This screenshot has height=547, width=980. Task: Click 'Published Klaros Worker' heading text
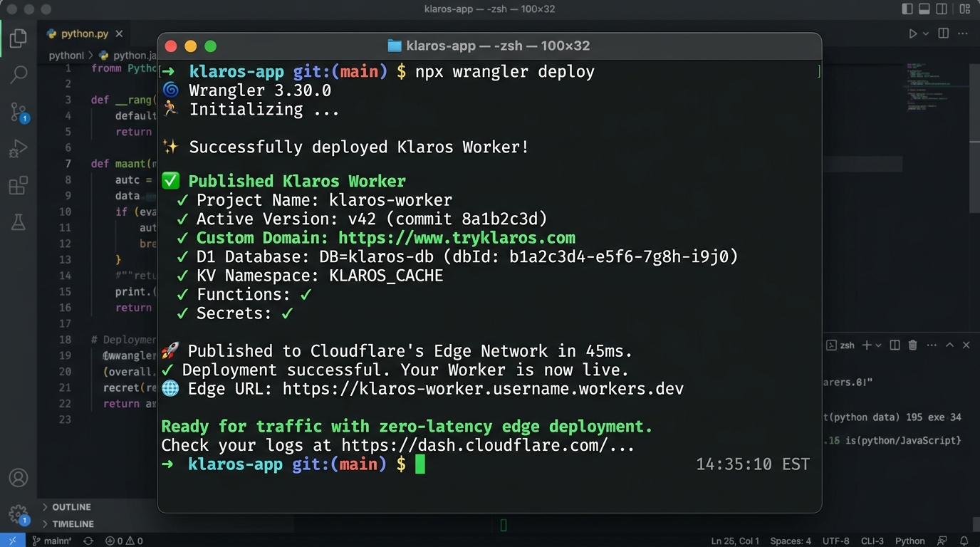pyautogui.click(x=297, y=181)
